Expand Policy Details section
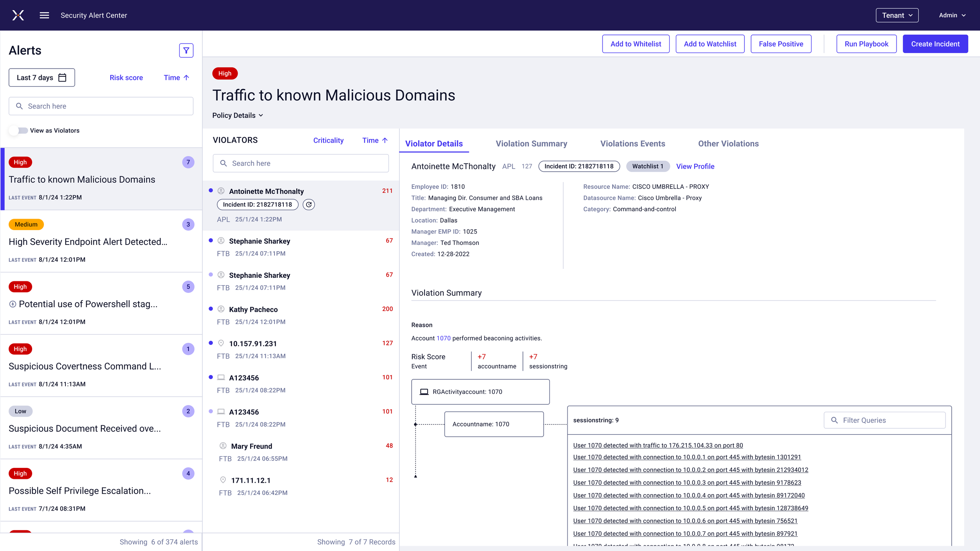 (238, 116)
